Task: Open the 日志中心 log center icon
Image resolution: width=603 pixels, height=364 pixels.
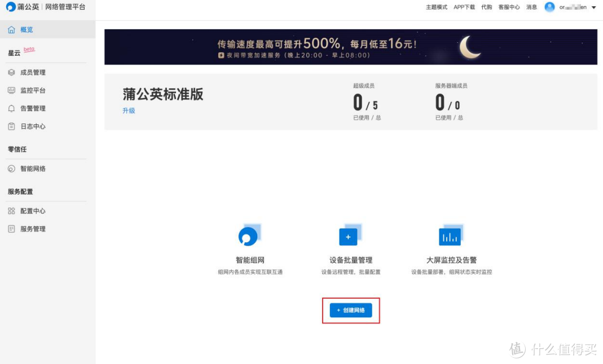Action: tap(11, 126)
